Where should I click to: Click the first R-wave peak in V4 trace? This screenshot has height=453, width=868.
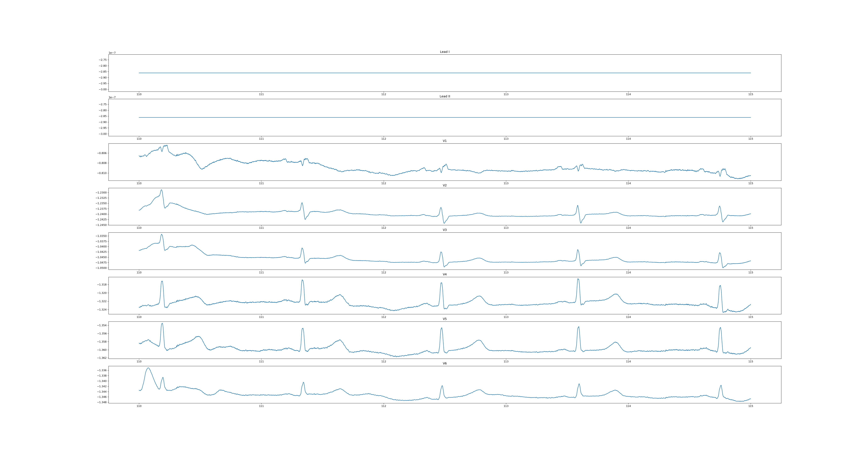162,281
